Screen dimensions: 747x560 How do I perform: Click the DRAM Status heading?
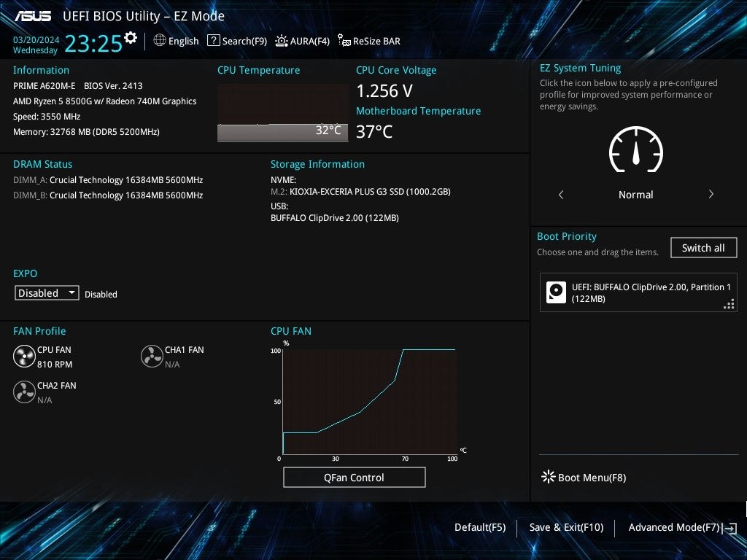[x=43, y=164]
